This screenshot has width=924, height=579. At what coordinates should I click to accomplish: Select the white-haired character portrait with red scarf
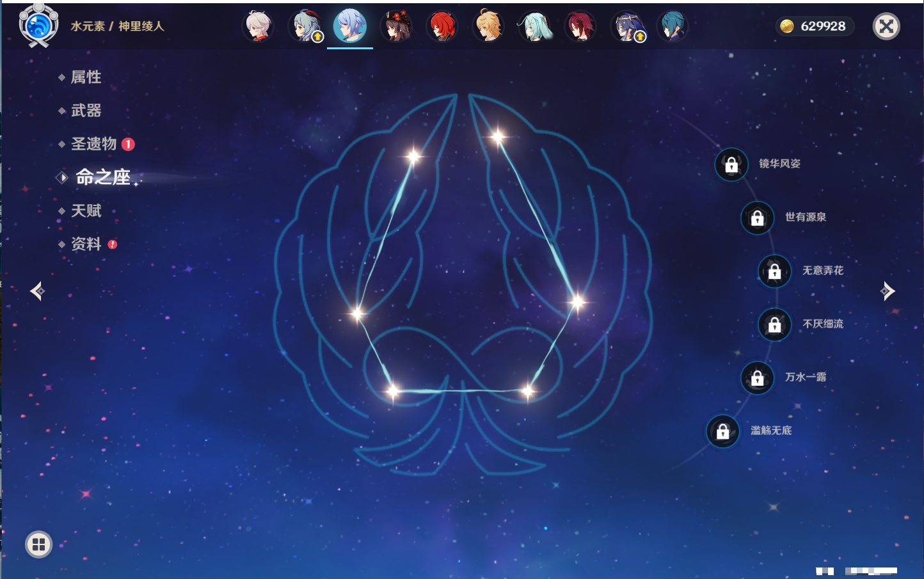(x=259, y=27)
